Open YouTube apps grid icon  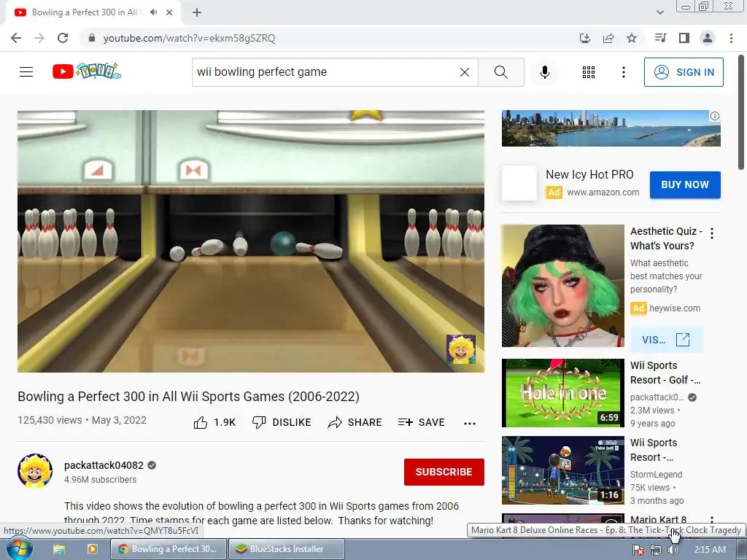coord(589,72)
